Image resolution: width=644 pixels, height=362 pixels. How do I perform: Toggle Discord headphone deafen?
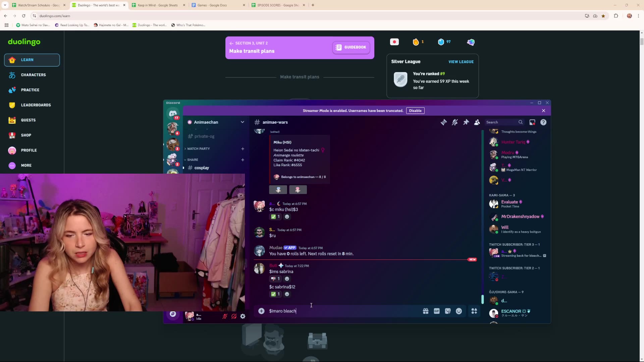tap(234, 316)
